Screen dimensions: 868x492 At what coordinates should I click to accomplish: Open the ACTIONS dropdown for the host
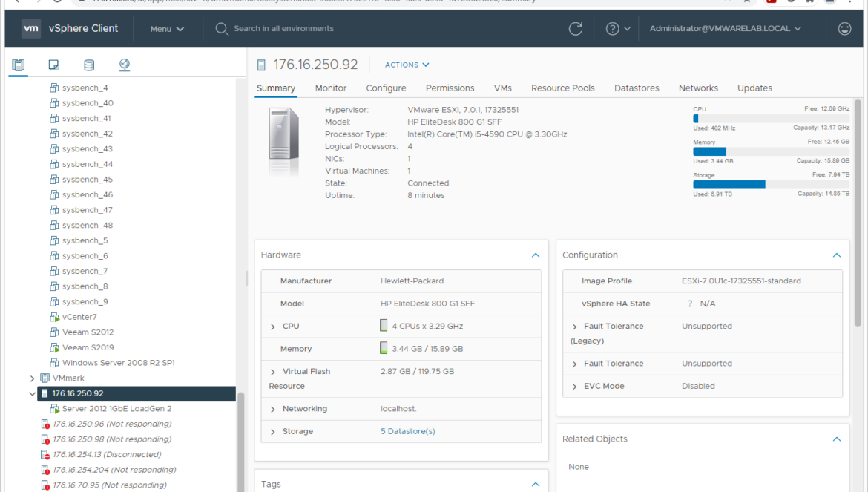pos(407,65)
